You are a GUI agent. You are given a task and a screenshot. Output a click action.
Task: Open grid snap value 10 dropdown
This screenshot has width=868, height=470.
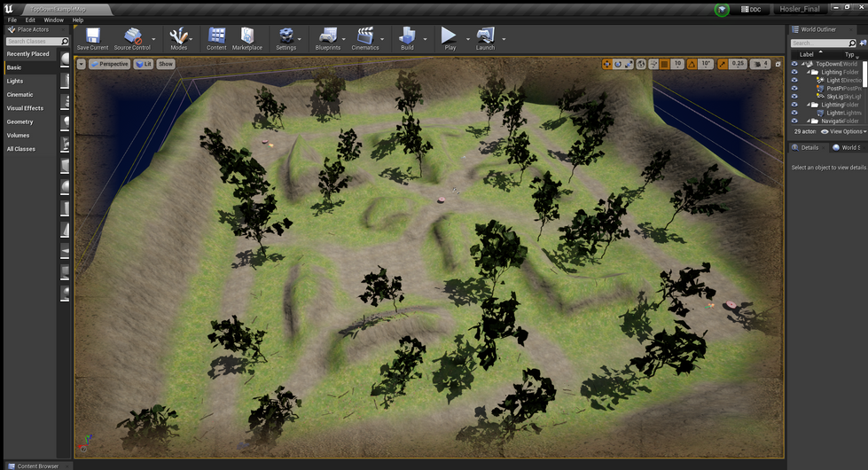(677, 64)
